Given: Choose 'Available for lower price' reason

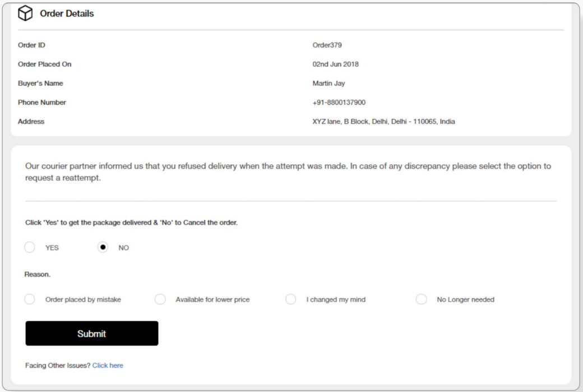Looking at the screenshot, I should 160,299.
